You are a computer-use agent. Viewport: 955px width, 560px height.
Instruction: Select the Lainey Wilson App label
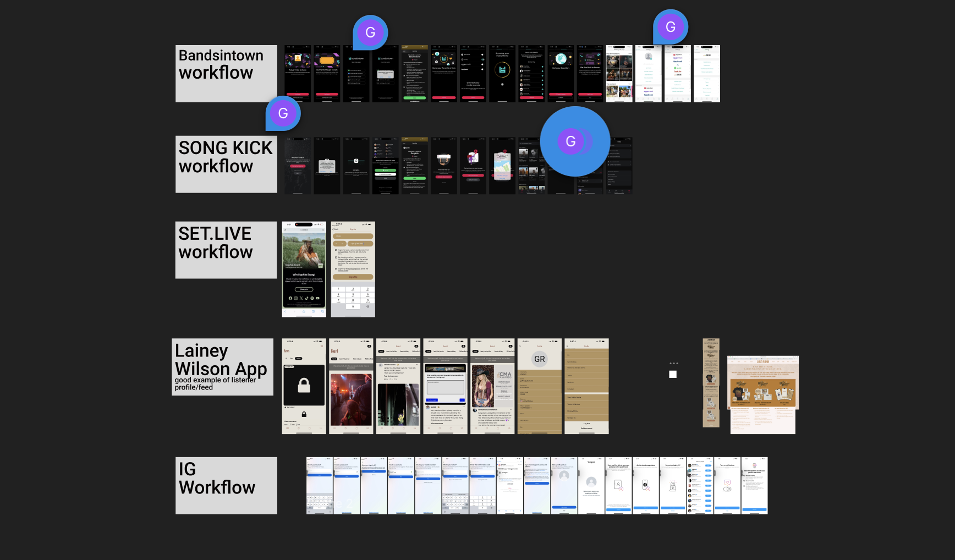click(x=222, y=366)
